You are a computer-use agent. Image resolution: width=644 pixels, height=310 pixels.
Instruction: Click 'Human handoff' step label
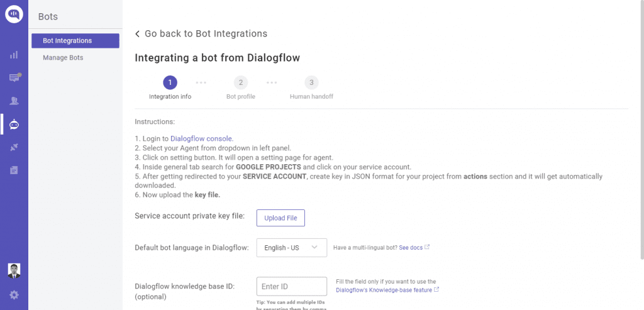(312, 97)
